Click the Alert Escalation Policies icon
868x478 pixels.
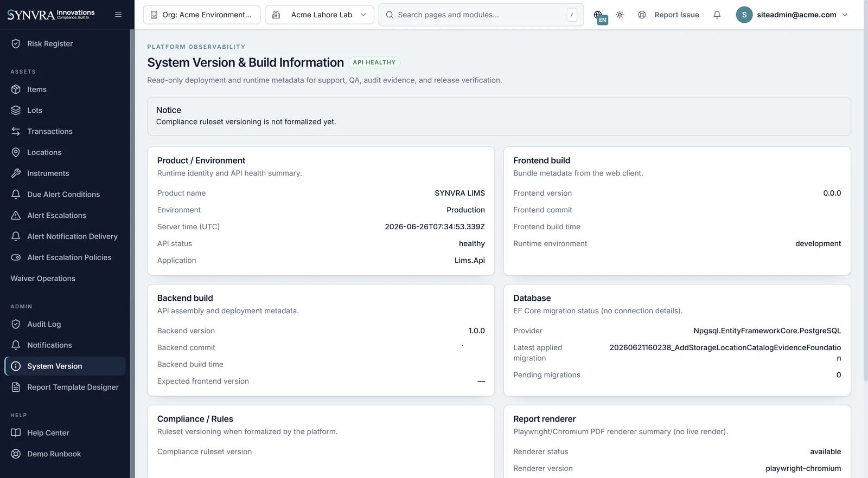pos(16,257)
